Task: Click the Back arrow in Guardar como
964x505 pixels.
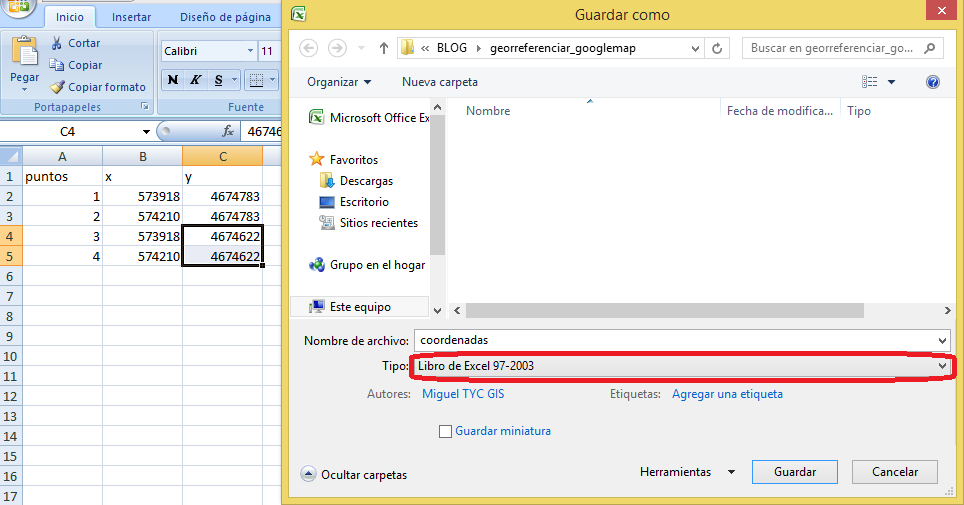Action: (x=309, y=48)
